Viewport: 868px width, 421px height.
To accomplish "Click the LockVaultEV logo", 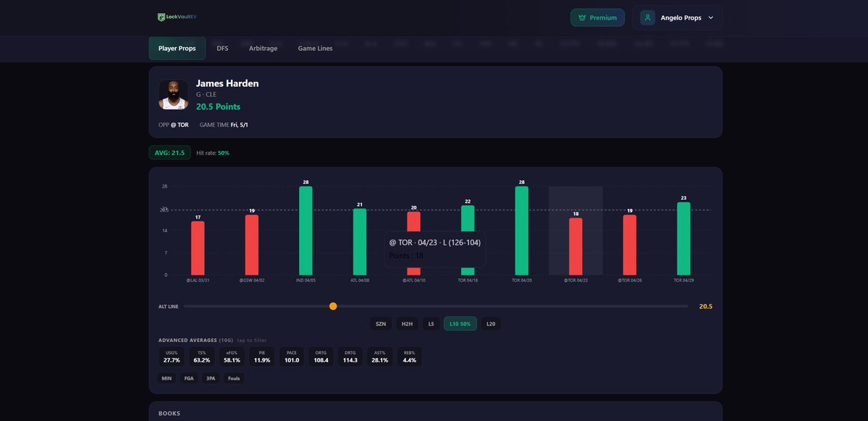I will click(x=177, y=17).
